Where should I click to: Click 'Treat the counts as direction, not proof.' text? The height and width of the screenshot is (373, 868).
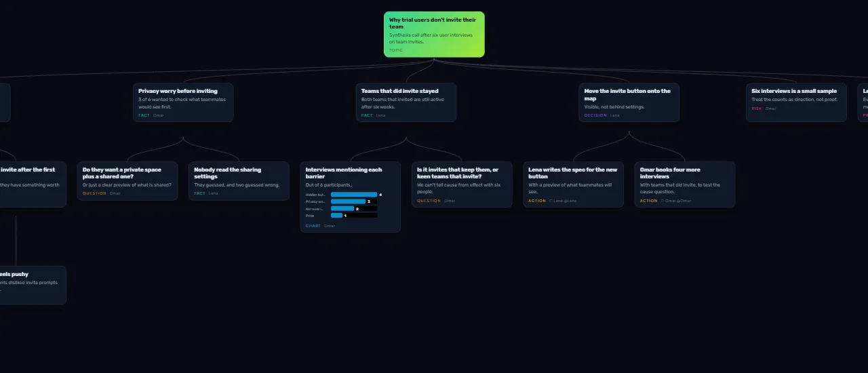[794, 100]
